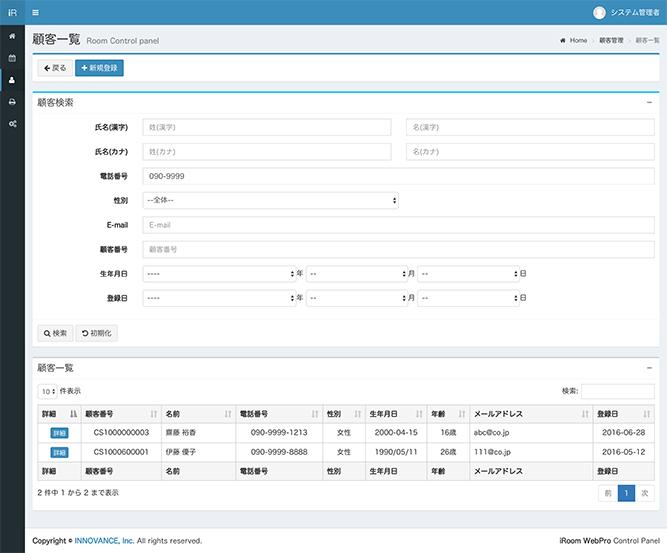This screenshot has height=553, width=667.
Task: Go back with the 戻る button
Action: [55, 68]
